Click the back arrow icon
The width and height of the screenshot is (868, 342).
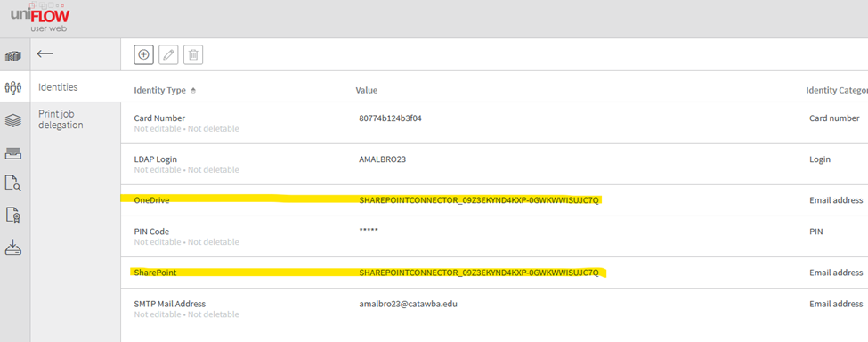pos(45,53)
